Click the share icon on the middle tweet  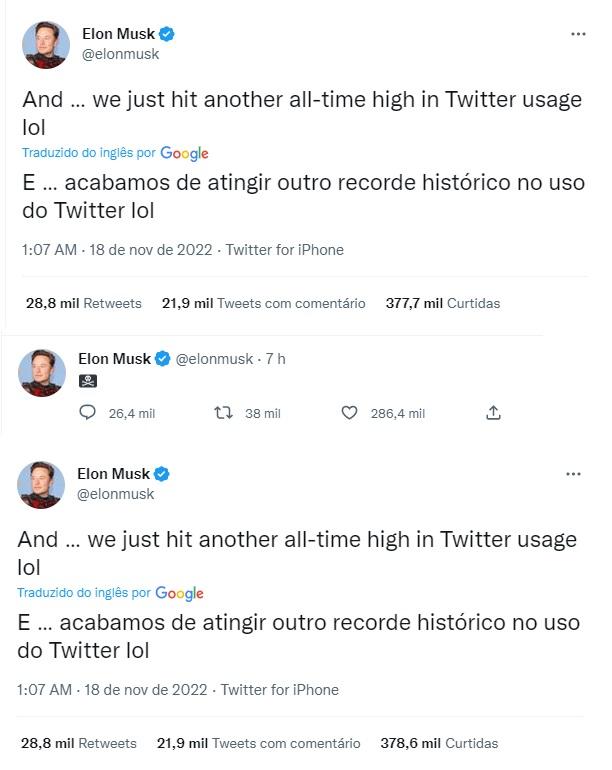pos(493,413)
